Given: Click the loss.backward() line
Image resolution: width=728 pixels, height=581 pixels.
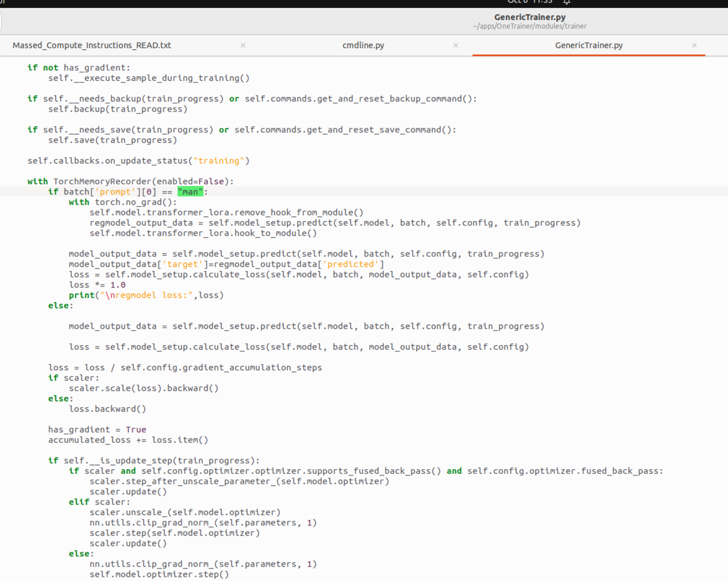Looking at the screenshot, I should (x=107, y=409).
